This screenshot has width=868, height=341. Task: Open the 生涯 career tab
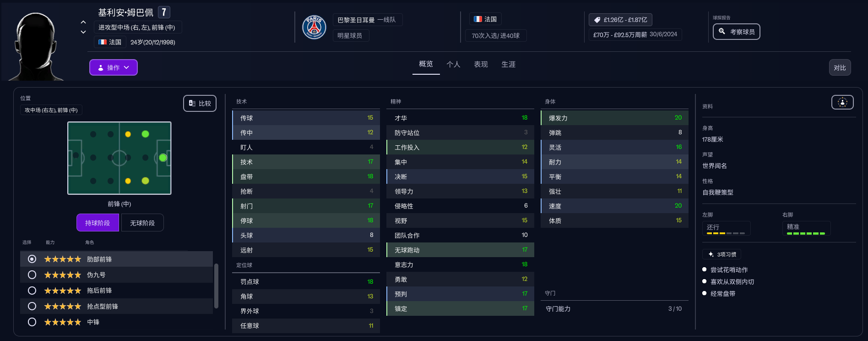(508, 65)
